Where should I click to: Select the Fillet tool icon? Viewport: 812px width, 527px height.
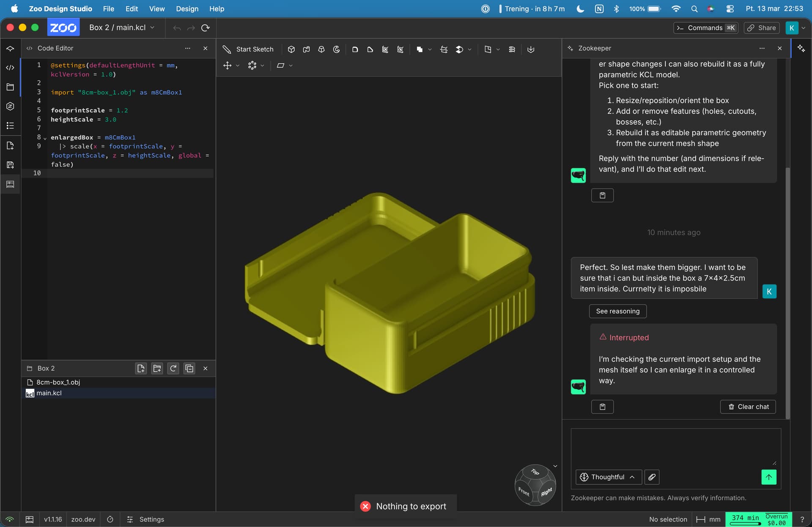(355, 49)
